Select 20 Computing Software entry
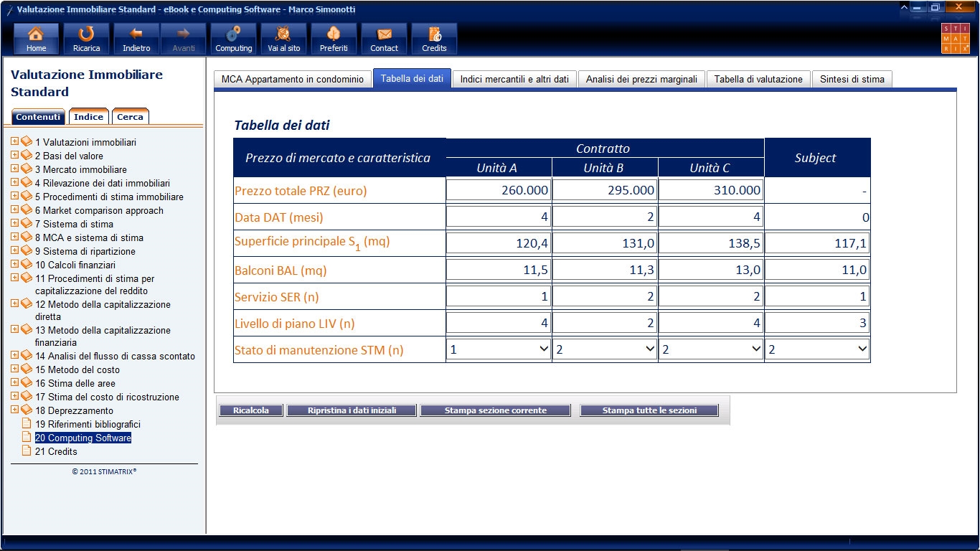 click(83, 438)
